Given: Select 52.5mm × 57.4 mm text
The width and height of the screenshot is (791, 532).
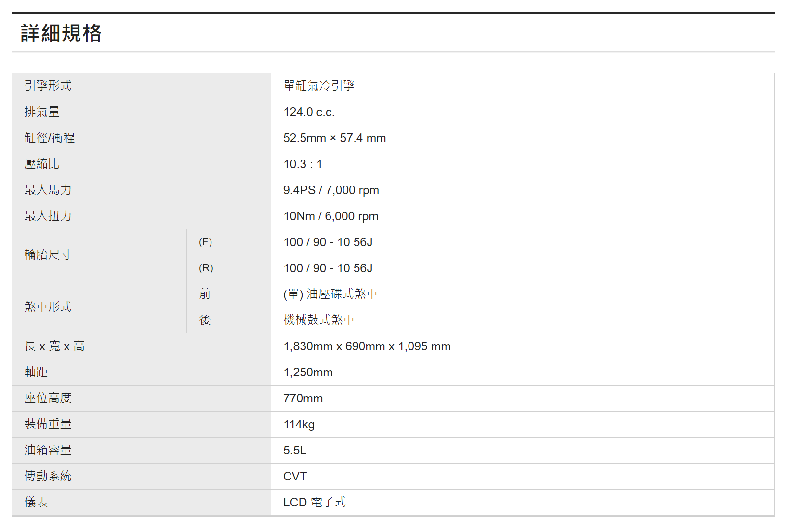Looking at the screenshot, I should click(x=334, y=138).
